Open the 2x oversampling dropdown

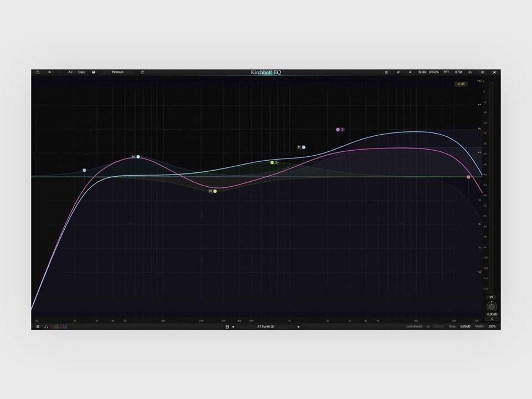470,72
